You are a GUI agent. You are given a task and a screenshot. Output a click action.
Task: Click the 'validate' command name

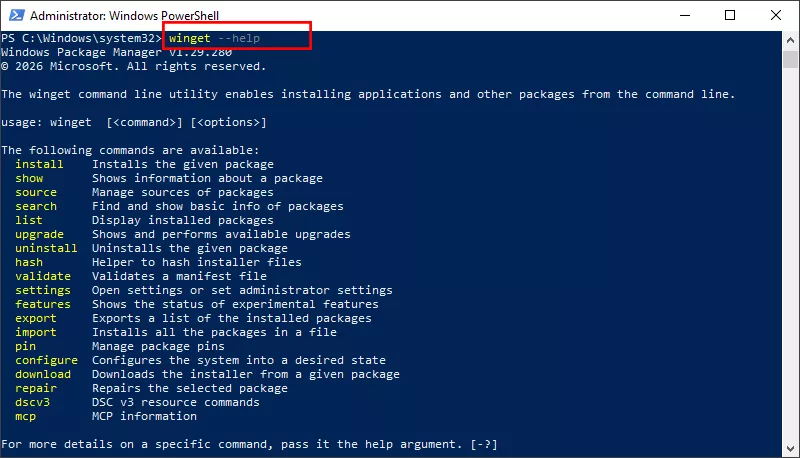point(43,276)
